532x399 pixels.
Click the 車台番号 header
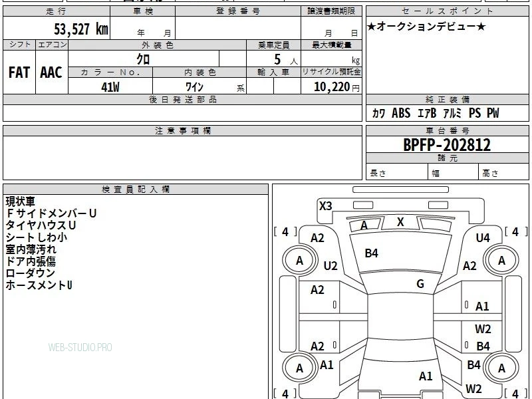pos(447,131)
